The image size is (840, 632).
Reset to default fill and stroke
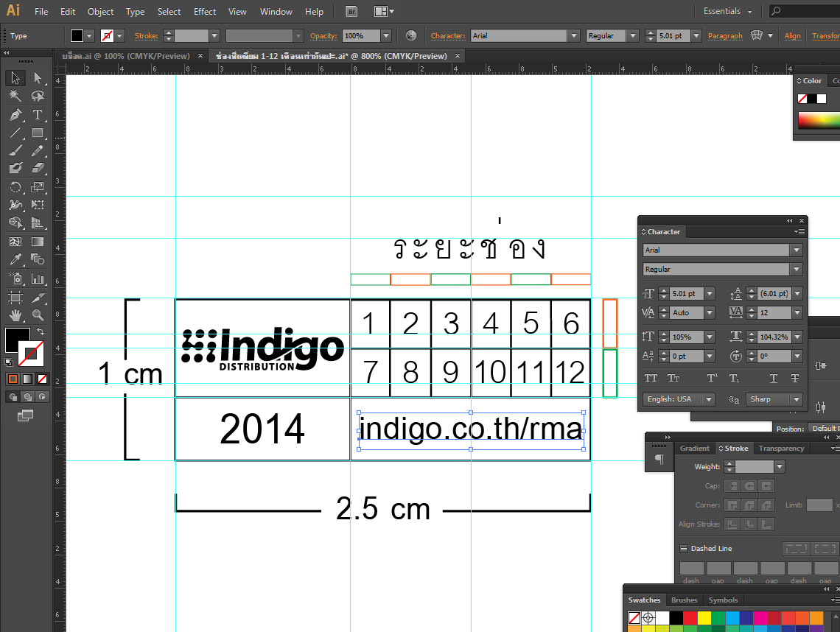(x=9, y=362)
